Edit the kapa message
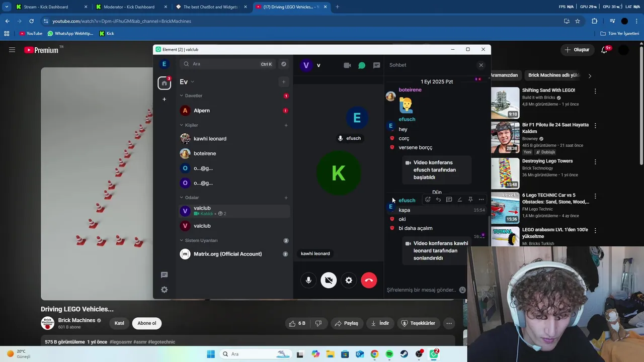Image resolution: width=644 pixels, height=362 pixels. point(460,200)
